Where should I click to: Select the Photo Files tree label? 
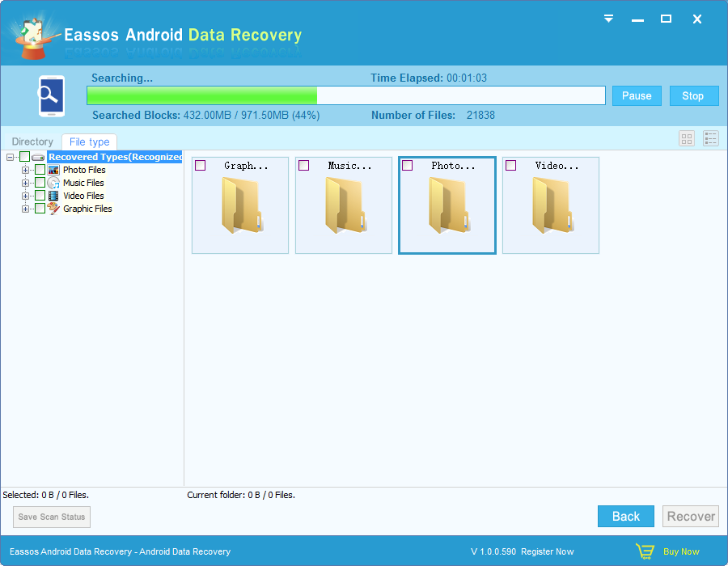click(84, 170)
